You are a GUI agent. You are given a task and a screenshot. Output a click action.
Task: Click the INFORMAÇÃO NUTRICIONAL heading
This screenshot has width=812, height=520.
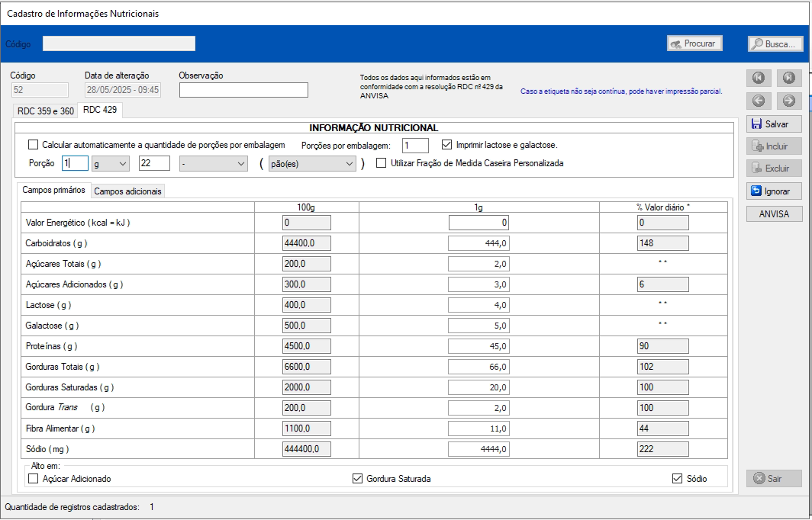[374, 128]
